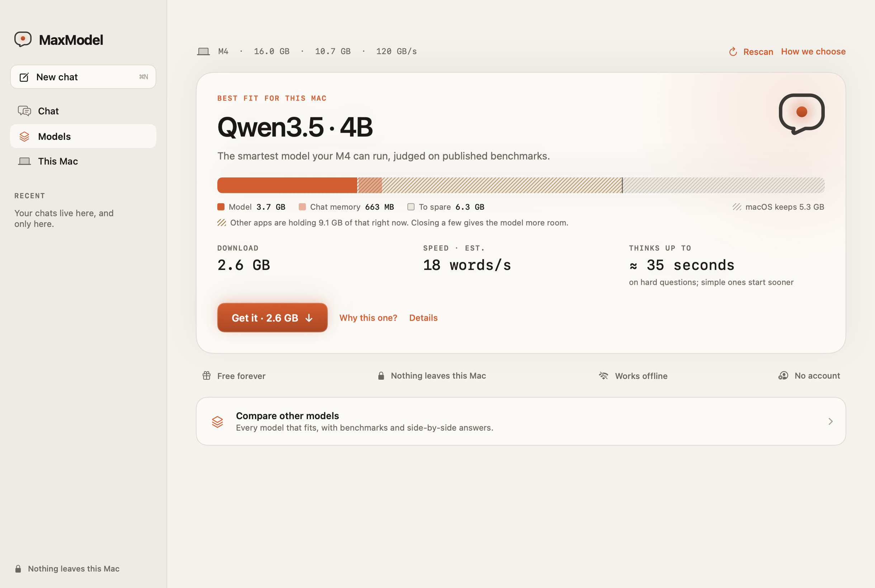Click the BEST FIT FOR THIS MAC label
This screenshot has height=588, width=875.
click(x=272, y=98)
